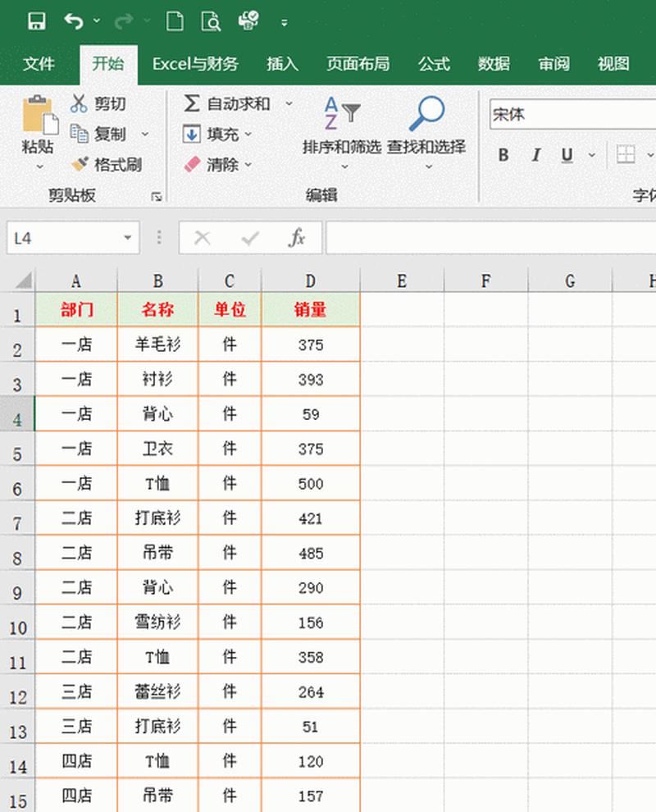The image size is (656, 812).
Task: Click in the formula bar input
Action: [491, 238]
